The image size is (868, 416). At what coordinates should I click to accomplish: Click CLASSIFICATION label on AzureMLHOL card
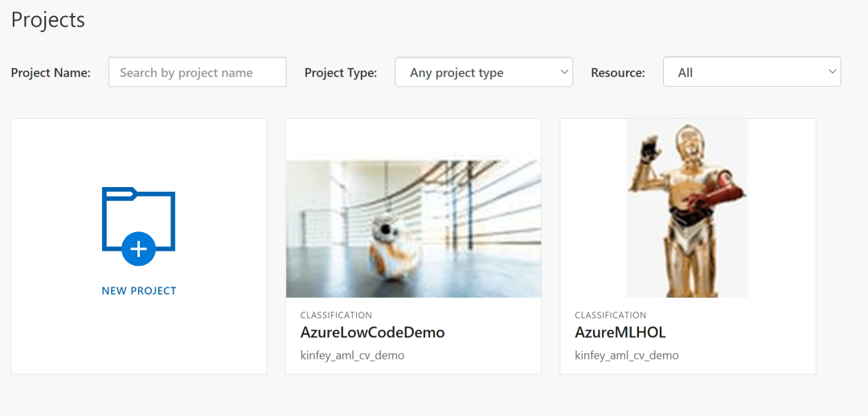[611, 316]
